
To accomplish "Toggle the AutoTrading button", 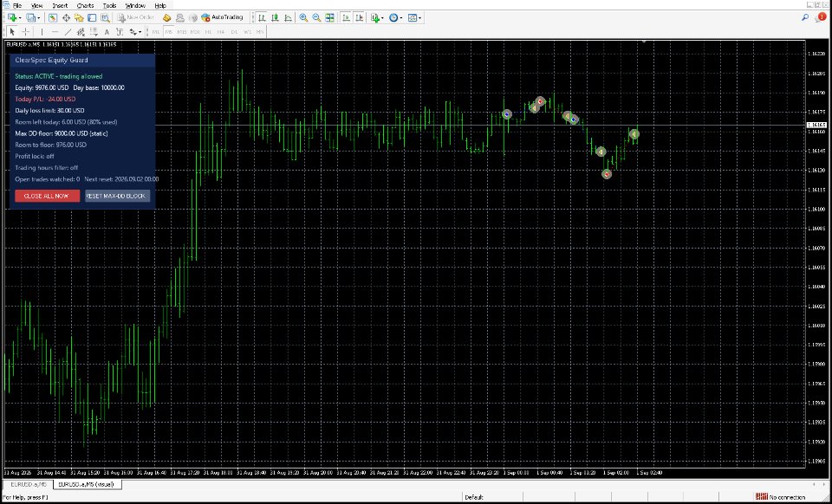I will pyautogui.click(x=223, y=17).
